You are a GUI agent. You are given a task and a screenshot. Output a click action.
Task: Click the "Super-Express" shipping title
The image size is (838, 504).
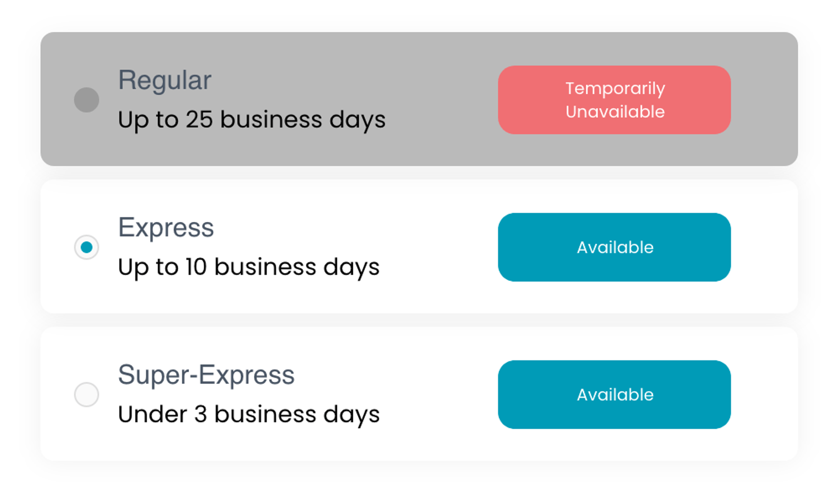tap(206, 375)
